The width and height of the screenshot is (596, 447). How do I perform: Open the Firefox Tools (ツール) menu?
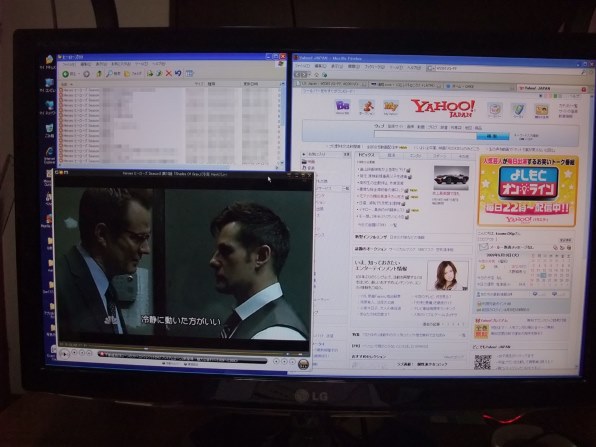coord(396,67)
